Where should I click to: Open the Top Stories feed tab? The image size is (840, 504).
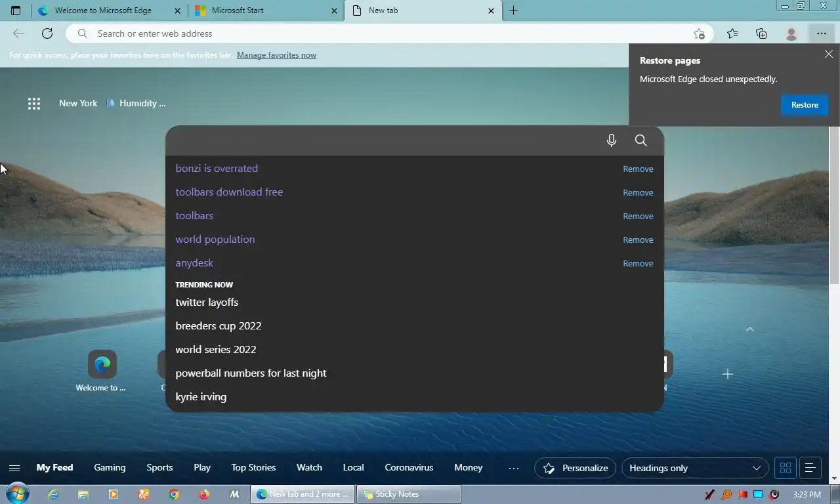click(253, 468)
